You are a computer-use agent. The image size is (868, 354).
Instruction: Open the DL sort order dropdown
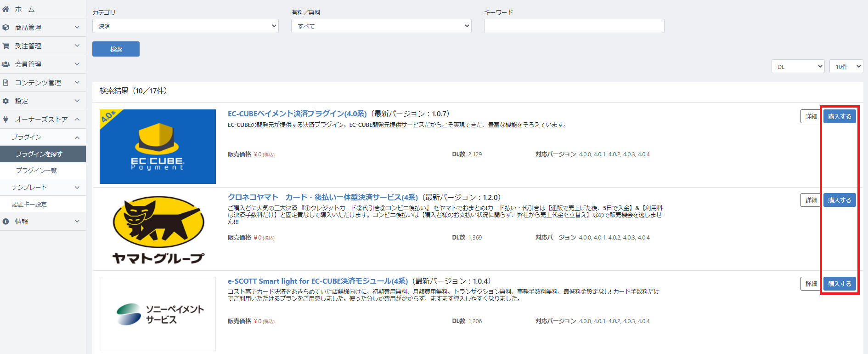pos(798,67)
